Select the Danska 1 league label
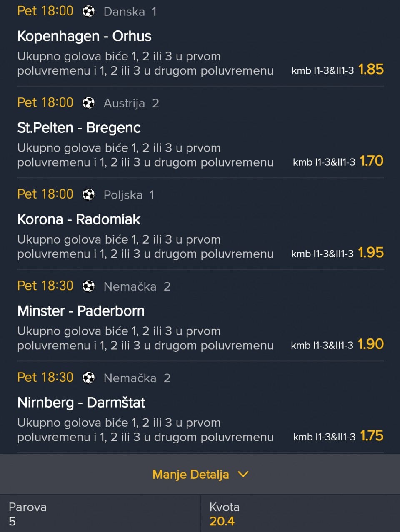 (130, 12)
